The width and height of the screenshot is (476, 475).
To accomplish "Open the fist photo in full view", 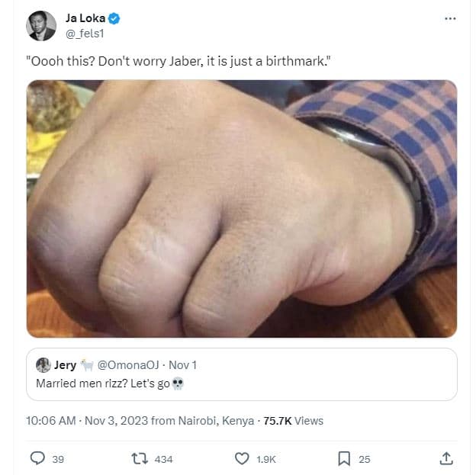I will (x=242, y=208).
